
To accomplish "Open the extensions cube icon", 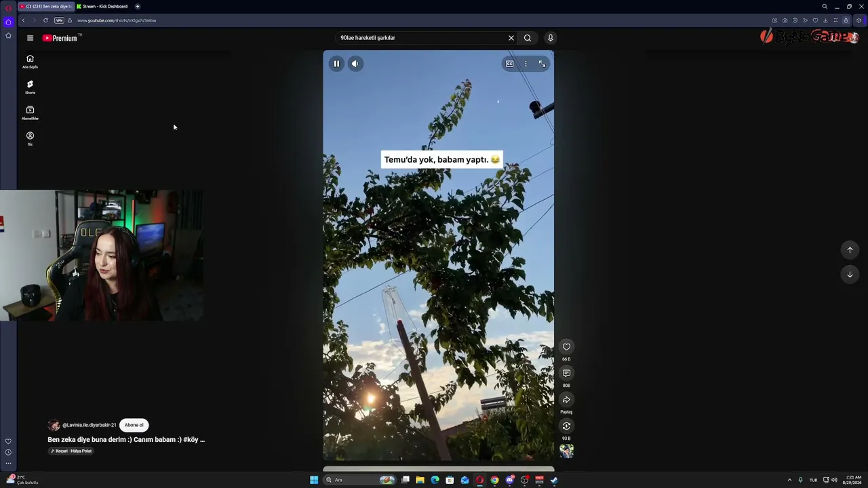I will [859, 20].
